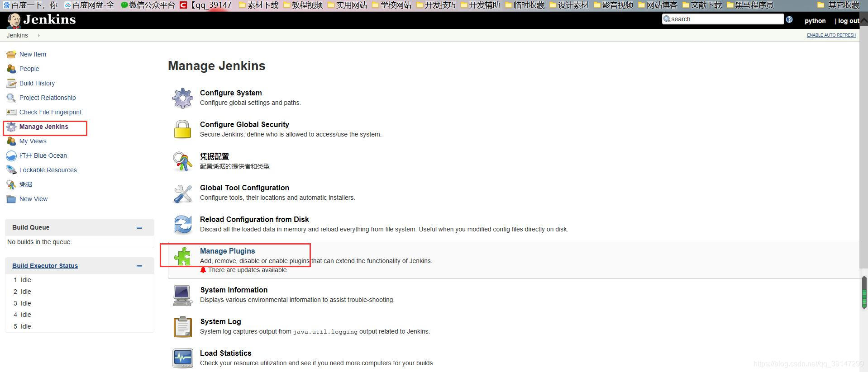Click the 凭据 keys icon in sidebar
The image size is (868, 372).
[11, 184]
